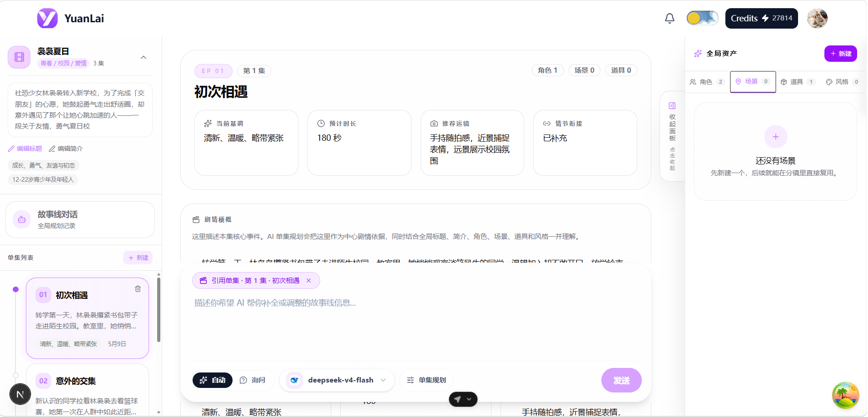Switch to the 风格 assets tab
868x417 pixels.
(x=843, y=82)
